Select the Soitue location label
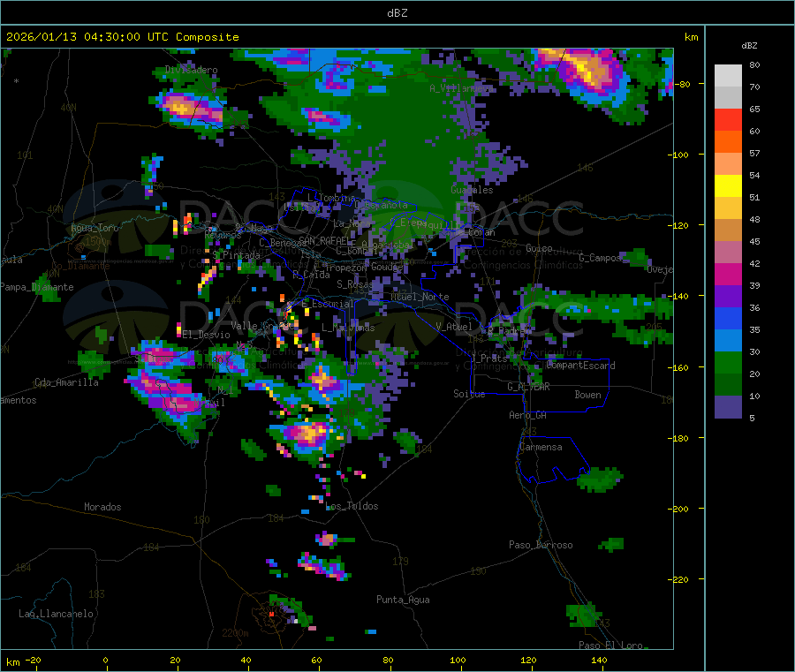 (469, 394)
